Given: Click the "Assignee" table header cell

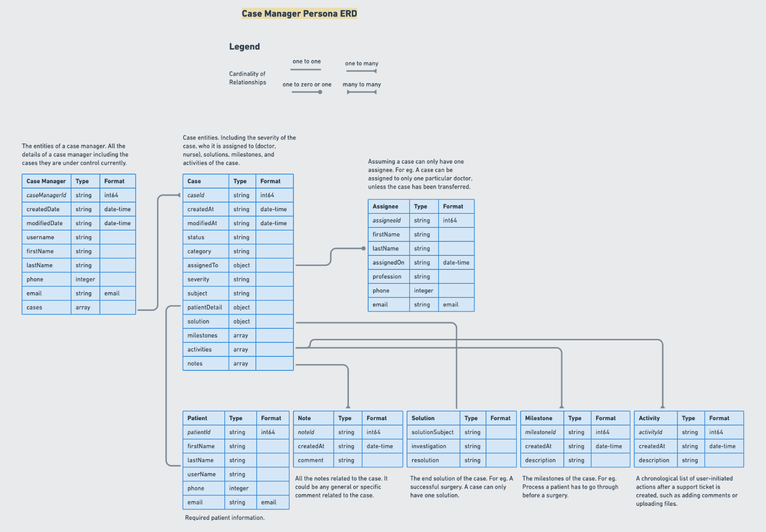Looking at the screenshot, I should [x=389, y=206].
